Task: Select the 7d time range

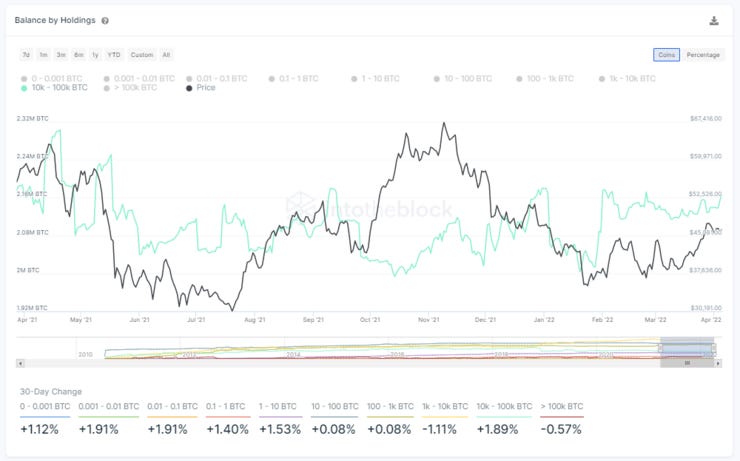Action: 26,55
